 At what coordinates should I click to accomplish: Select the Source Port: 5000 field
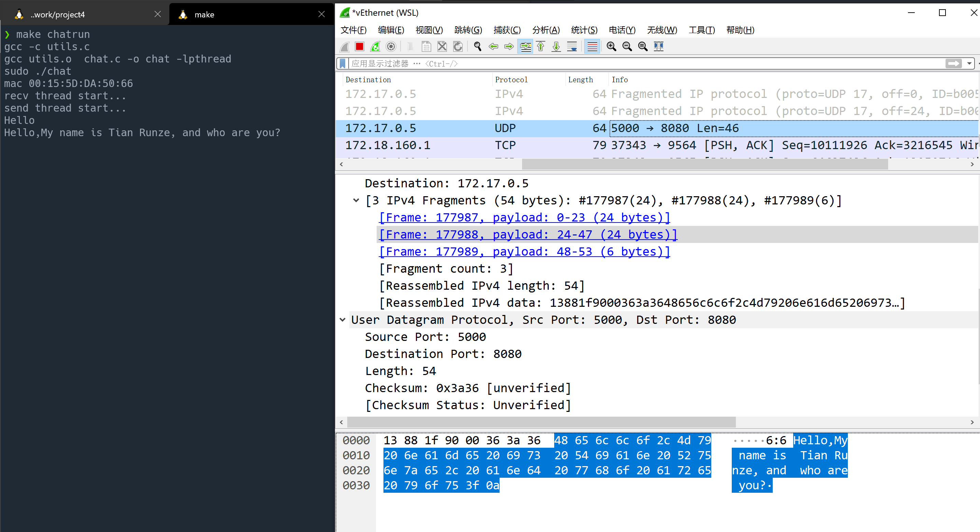425,337
